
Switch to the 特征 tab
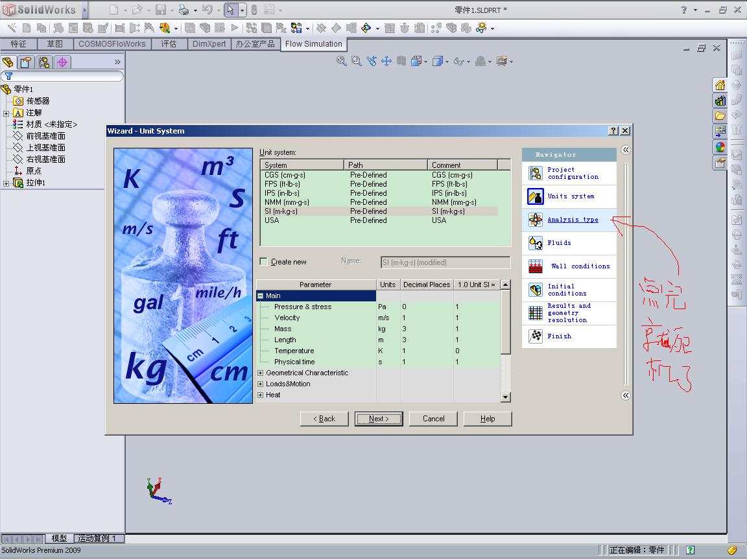point(19,44)
